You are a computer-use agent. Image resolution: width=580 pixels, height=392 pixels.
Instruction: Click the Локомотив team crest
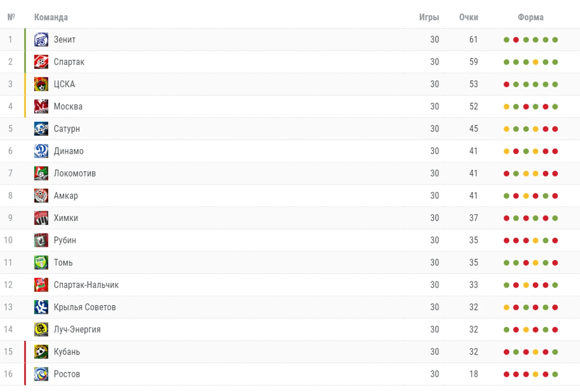coord(41,173)
